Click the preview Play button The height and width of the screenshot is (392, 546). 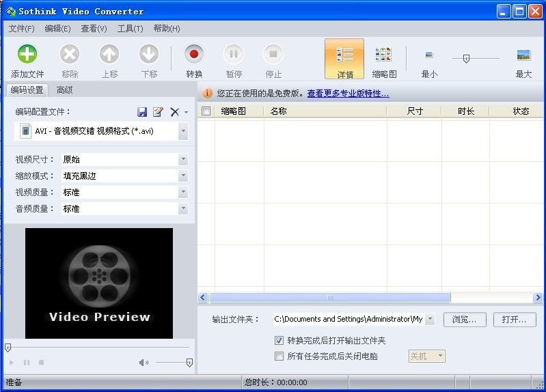[12, 363]
